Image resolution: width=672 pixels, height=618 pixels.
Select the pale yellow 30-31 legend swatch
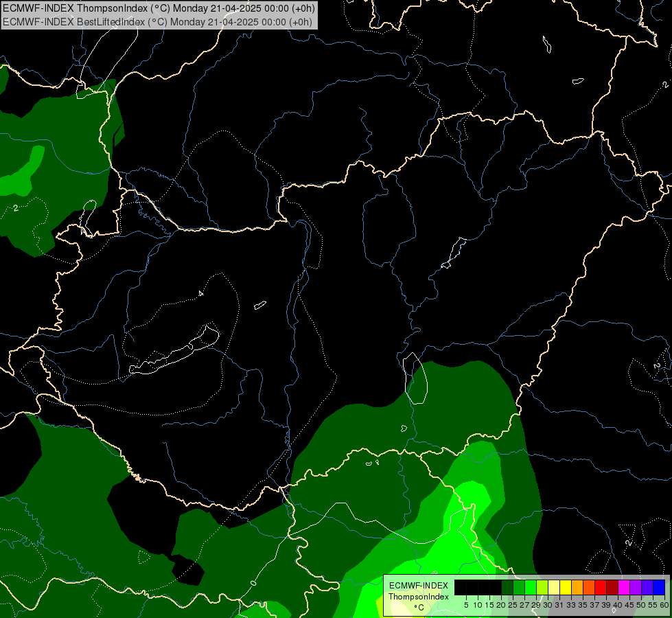coord(554,587)
